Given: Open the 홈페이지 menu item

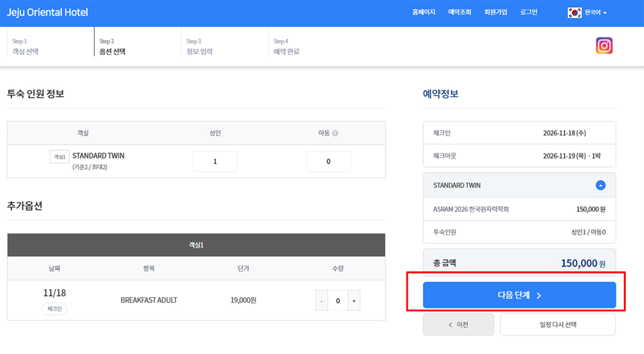Looking at the screenshot, I should click(424, 12).
